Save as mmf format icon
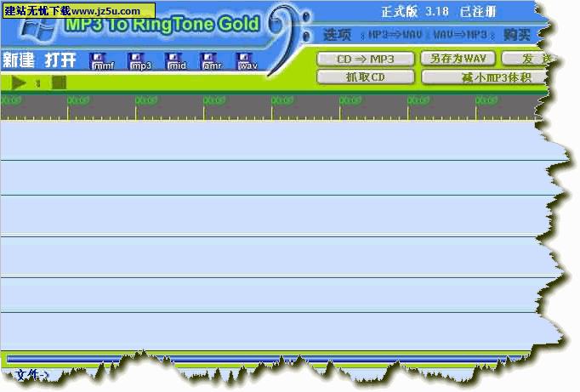The width and height of the screenshot is (580, 392). (102, 61)
